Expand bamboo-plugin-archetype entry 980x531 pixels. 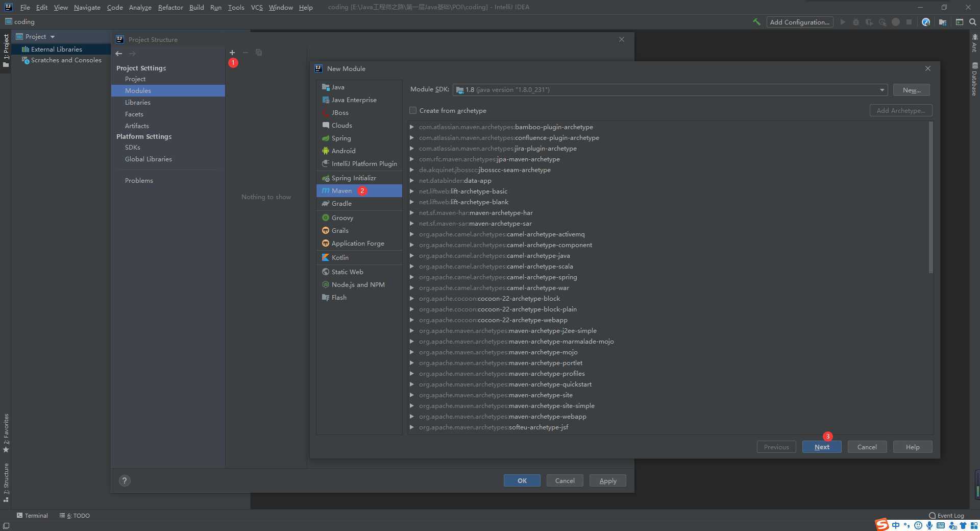pos(412,127)
